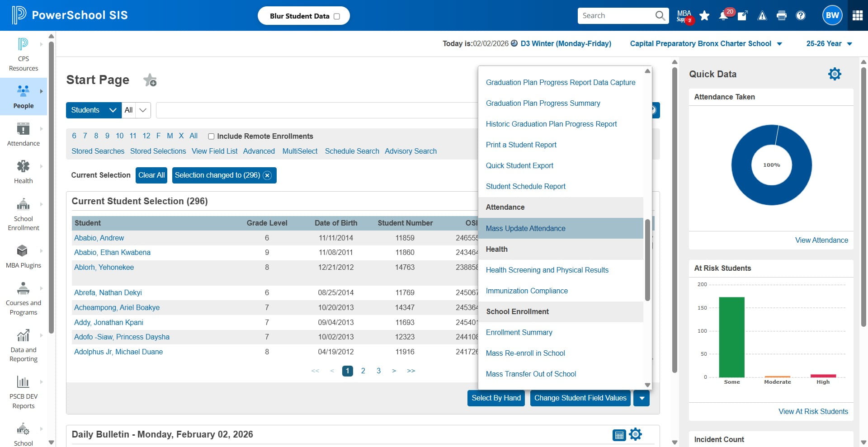Open the 25-26 Year dropdown

[x=829, y=44]
